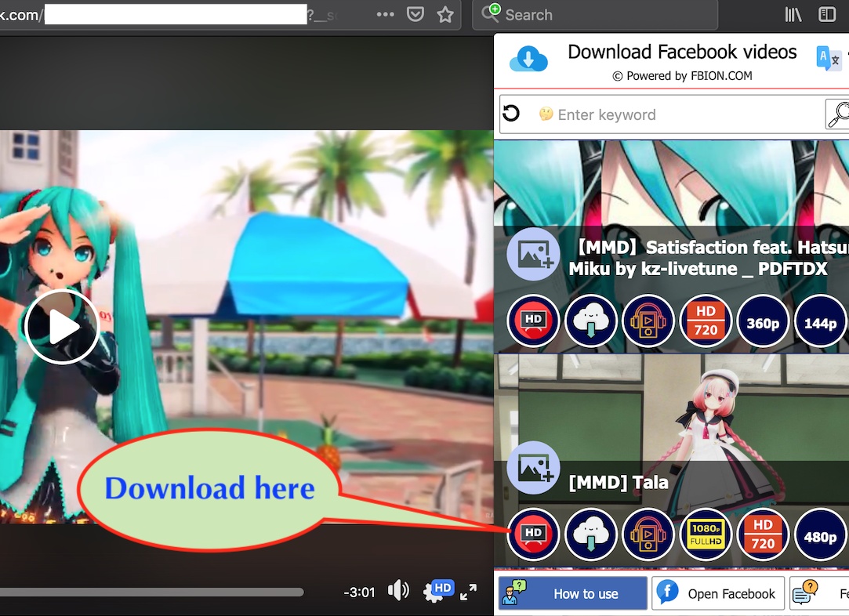The width and height of the screenshot is (849, 616).
Task: Choose HD 720 for the Tala video
Action: 763,534
